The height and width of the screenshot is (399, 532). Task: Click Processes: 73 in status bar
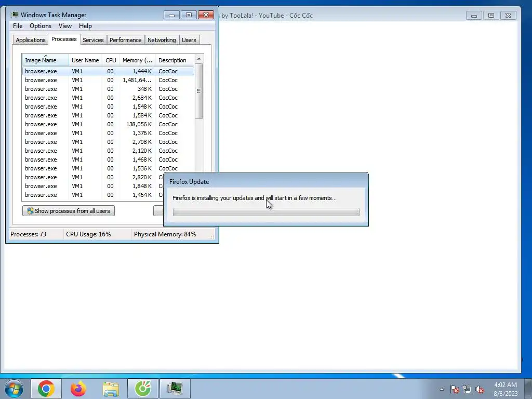(29, 234)
